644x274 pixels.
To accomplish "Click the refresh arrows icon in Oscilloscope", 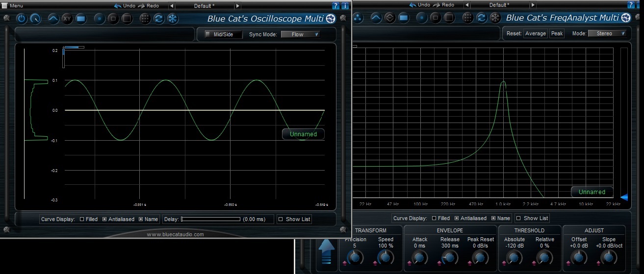I will [159, 19].
